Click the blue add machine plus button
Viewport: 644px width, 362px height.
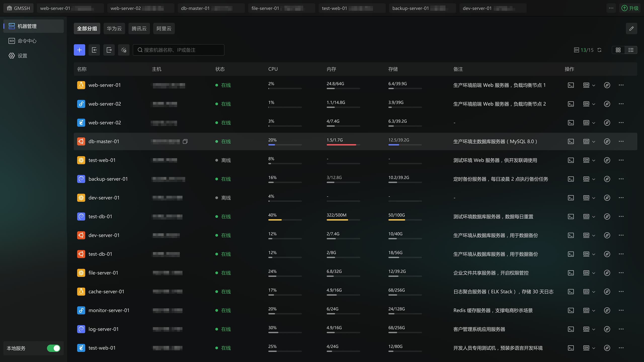click(79, 50)
